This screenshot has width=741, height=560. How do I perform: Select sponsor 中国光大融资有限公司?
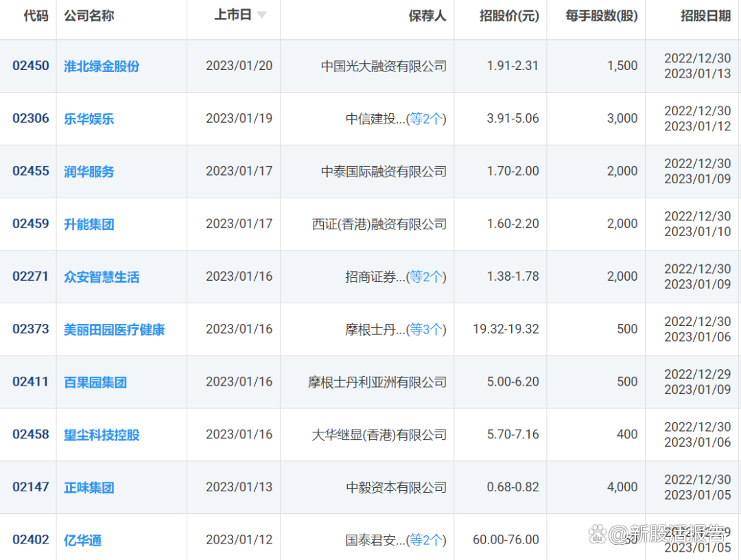384,66
